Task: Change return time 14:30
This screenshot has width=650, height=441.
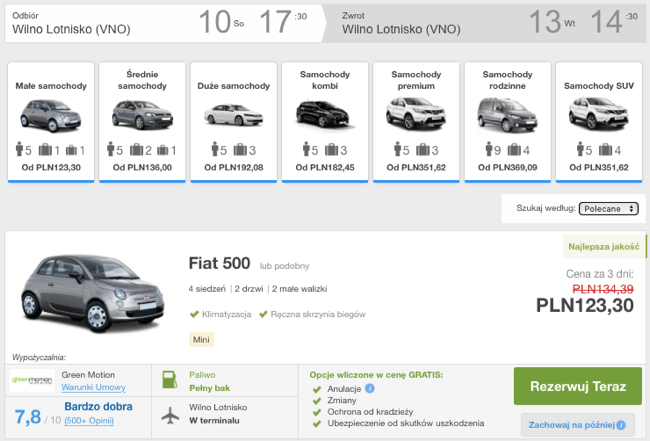Action: pos(614,22)
